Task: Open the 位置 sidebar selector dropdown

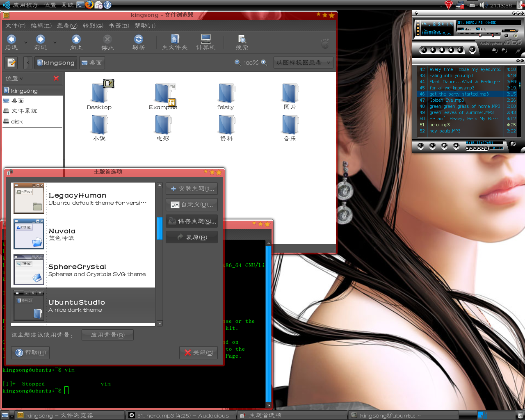Action: [x=14, y=78]
